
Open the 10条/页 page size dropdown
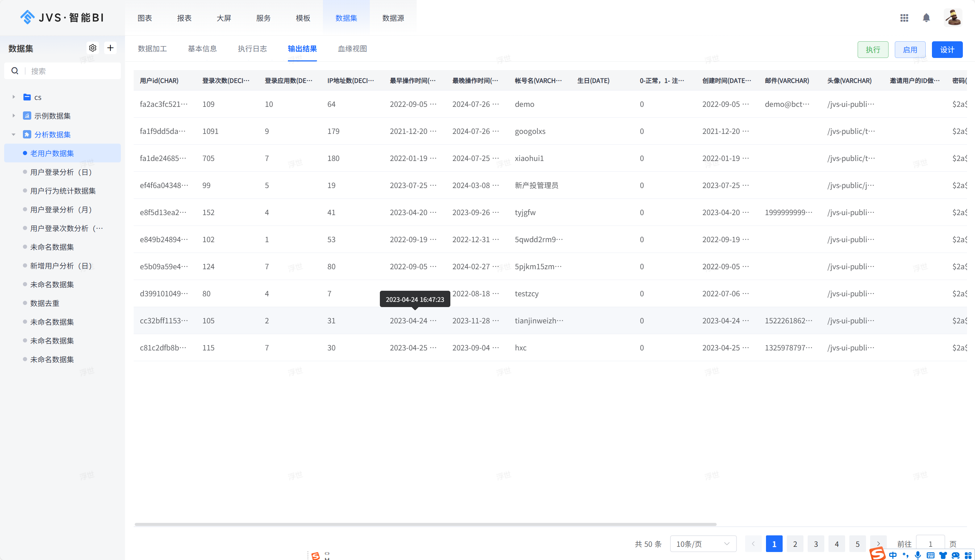click(702, 543)
